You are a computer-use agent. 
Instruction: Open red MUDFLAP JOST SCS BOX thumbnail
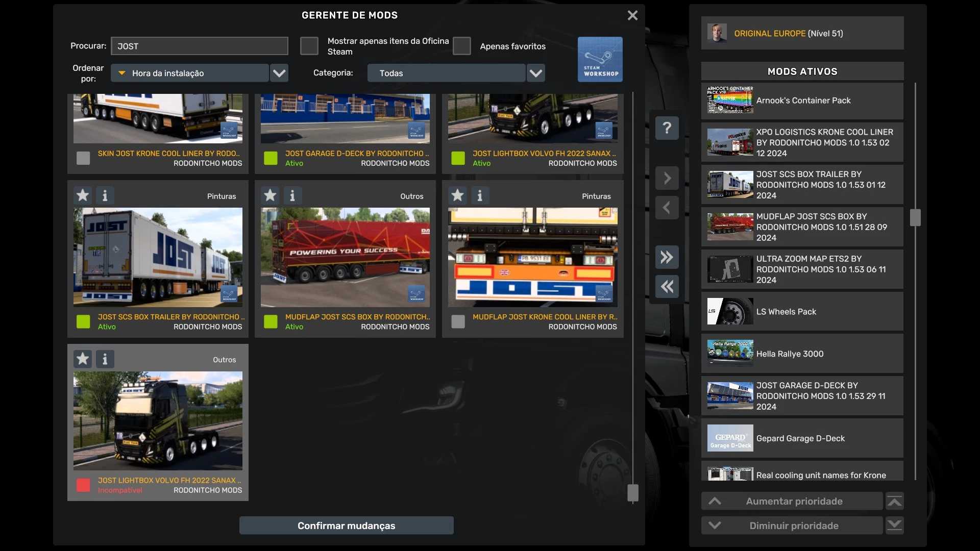pyautogui.click(x=345, y=257)
